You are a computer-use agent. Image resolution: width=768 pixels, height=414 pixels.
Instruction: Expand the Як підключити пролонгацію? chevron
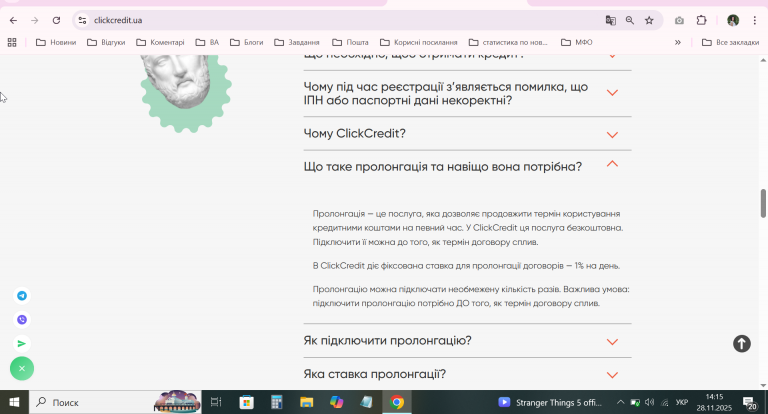point(612,342)
